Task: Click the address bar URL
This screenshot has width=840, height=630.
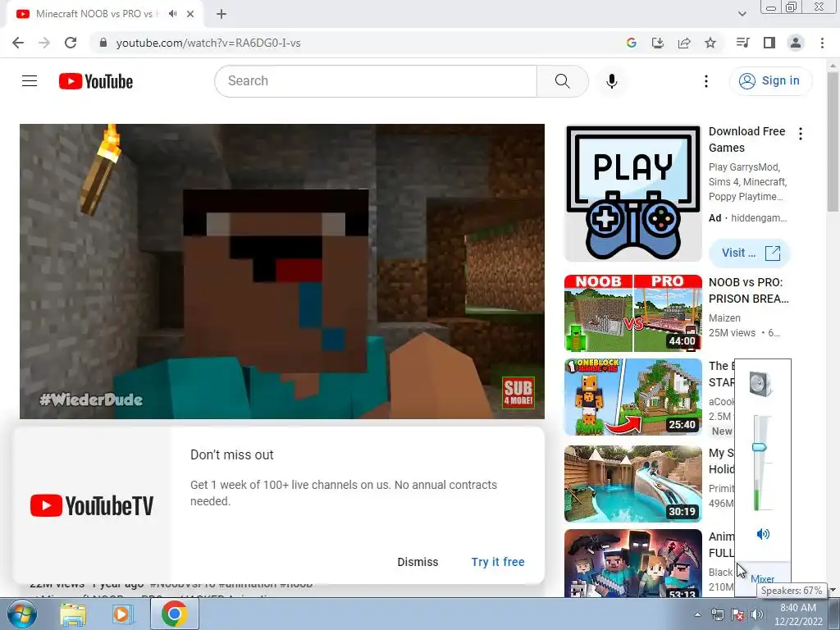Action: pos(208,43)
